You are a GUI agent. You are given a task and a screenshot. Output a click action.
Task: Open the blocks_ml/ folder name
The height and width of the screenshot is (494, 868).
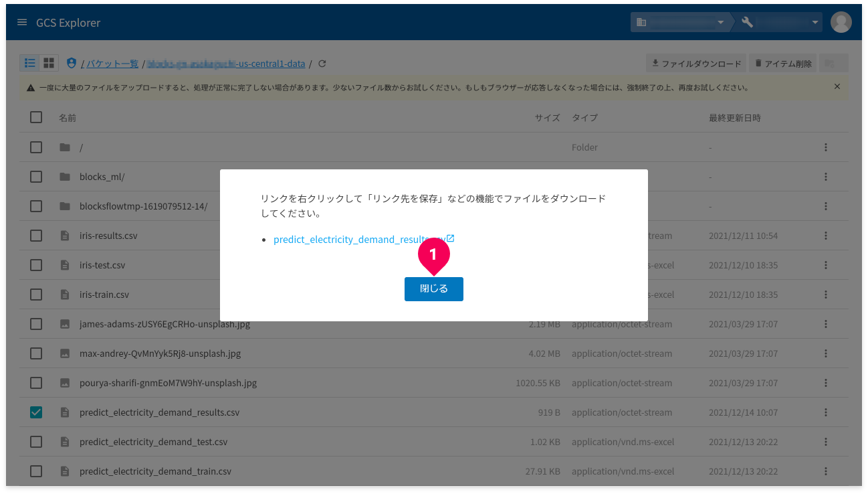pyautogui.click(x=102, y=177)
